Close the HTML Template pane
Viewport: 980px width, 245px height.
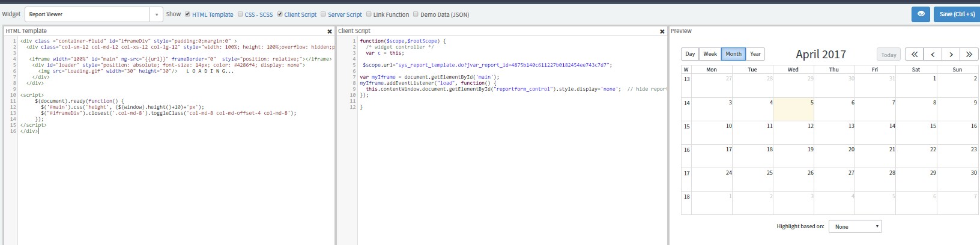click(330, 31)
